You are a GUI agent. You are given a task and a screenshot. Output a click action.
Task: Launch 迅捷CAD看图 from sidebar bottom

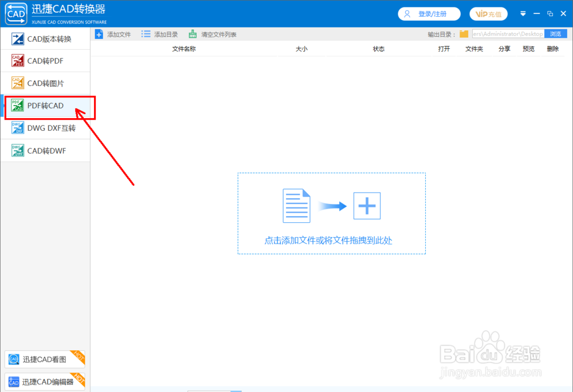pos(45,359)
